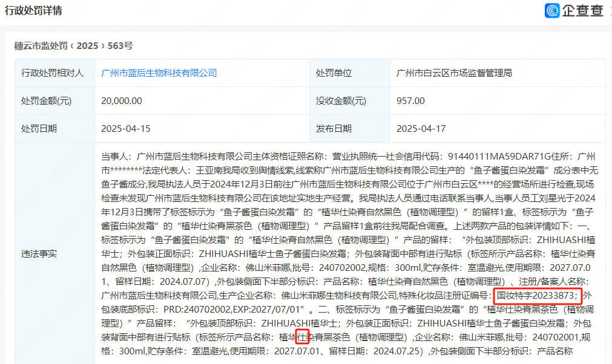The image size is (612, 364).
Task: Select case number 穗云市监处罚〔2025〕563号
Action: coord(73,45)
